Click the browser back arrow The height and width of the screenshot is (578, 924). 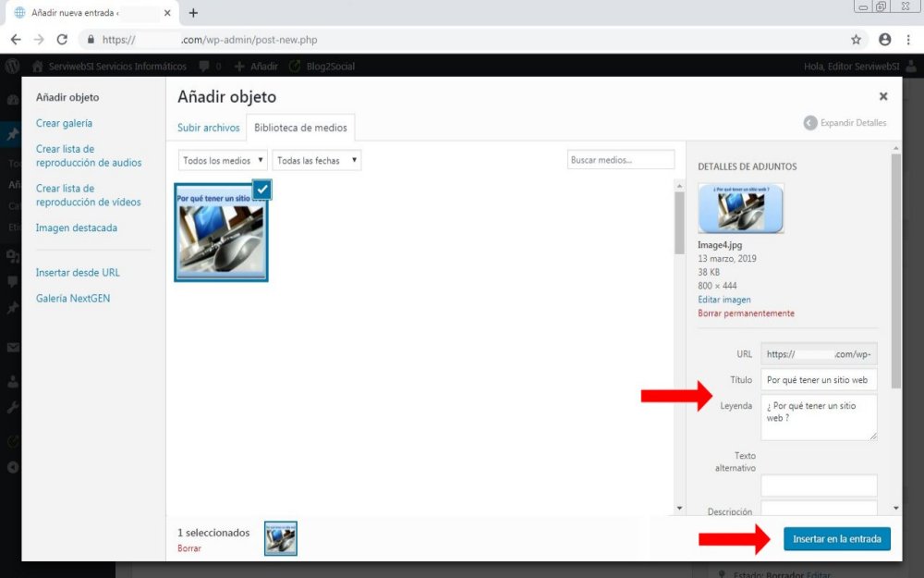(x=16, y=40)
